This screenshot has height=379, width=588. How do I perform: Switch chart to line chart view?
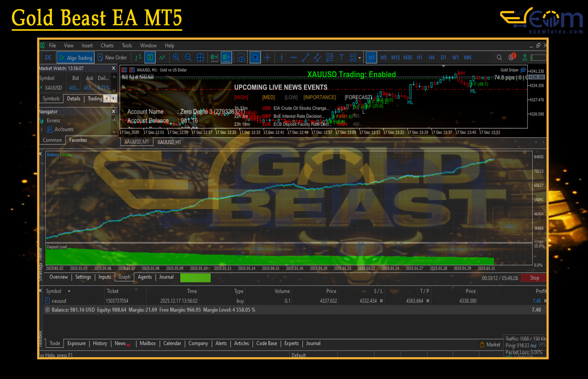[x=162, y=57]
